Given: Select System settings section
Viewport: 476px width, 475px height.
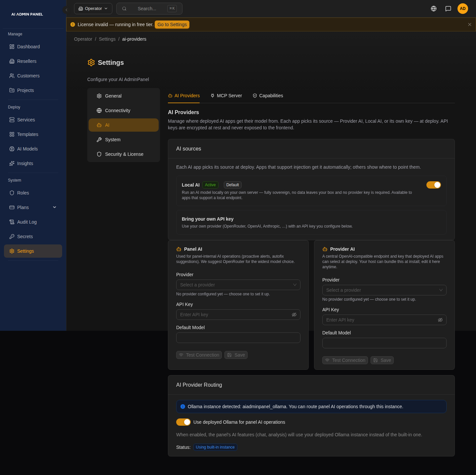Looking at the screenshot, I should click(124, 140).
